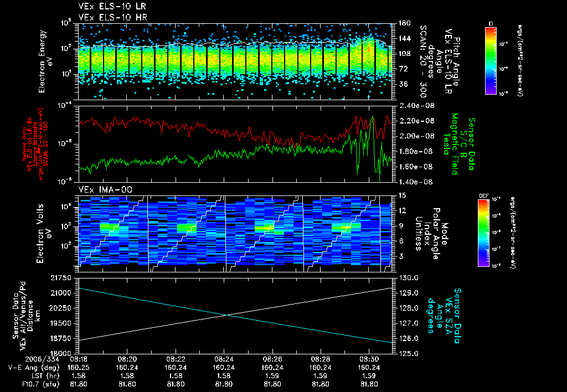Click the 108 pitch angle tick label
Viewport: 567px width, 392px height.
[x=404, y=54]
